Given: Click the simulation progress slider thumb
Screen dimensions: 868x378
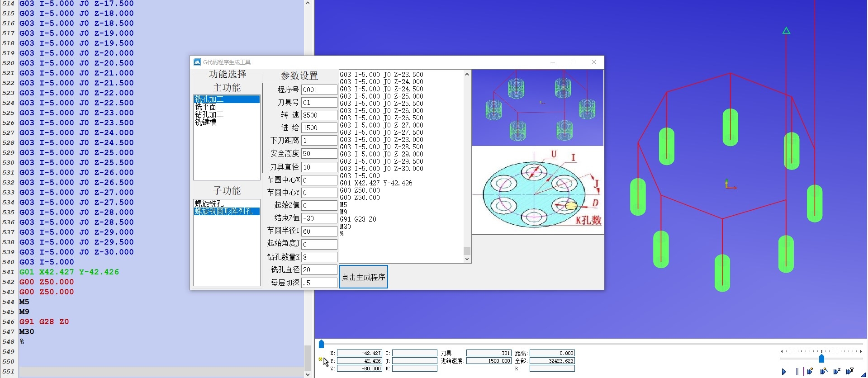Looking at the screenshot, I should [321, 344].
